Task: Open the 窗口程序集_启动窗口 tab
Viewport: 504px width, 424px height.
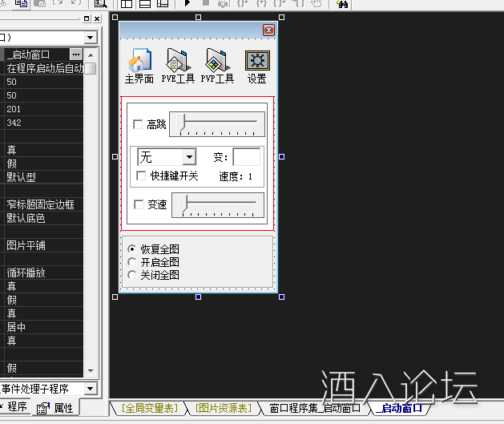Action: pyautogui.click(x=314, y=409)
